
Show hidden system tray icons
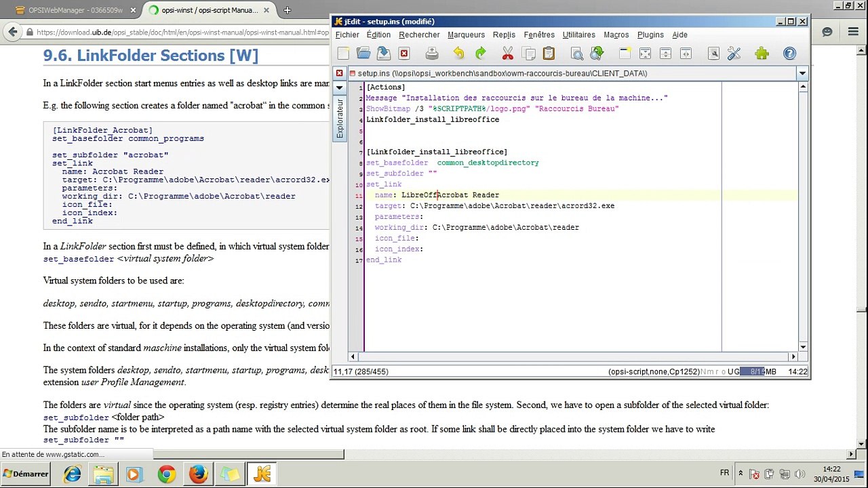point(741,474)
